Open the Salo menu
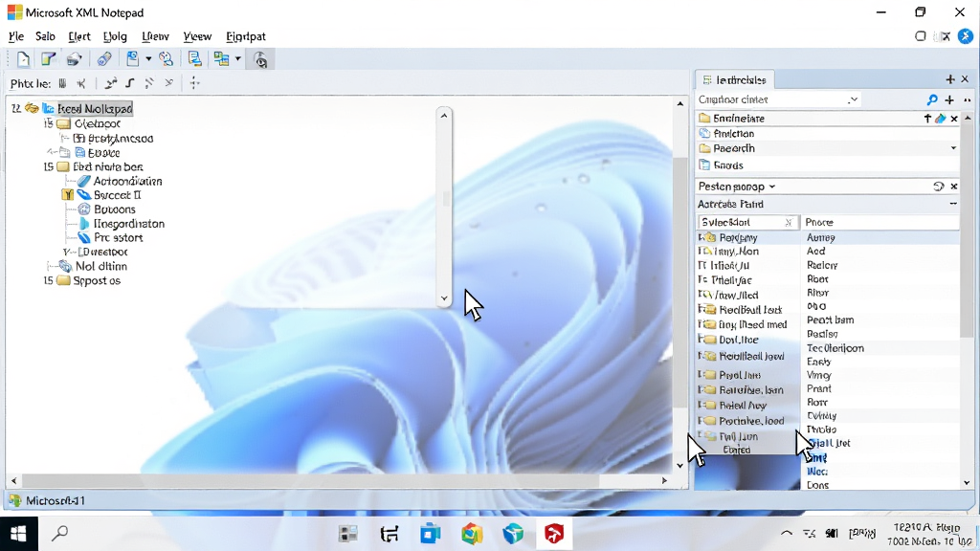980x551 pixels. [x=45, y=36]
